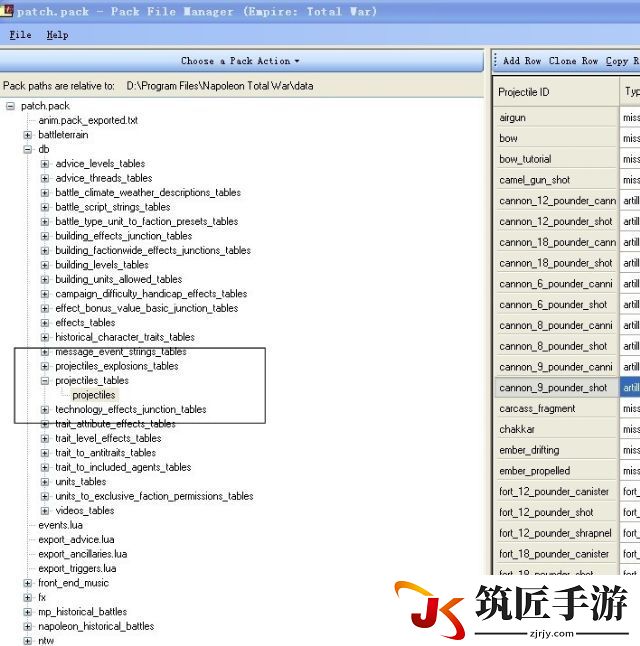This screenshot has width=640, height=646.
Task: Expand advice_threads_tables node
Action: point(45,178)
